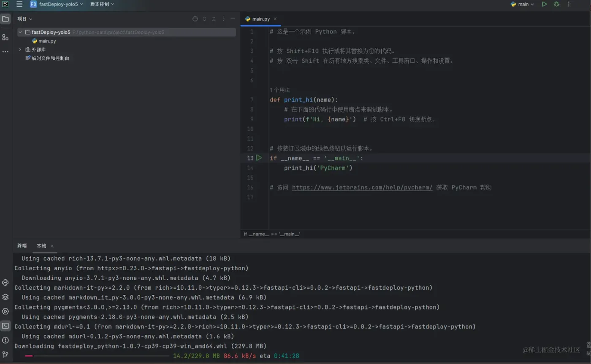Viewport: 591px width, 364px height.
Task: Click the Shift+F10 comment line
Action: coord(333,51)
